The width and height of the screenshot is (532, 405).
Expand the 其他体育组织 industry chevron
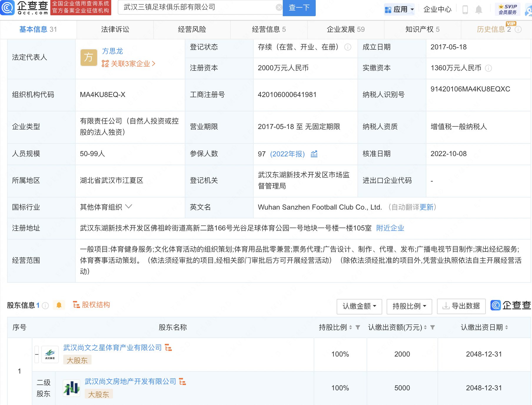pos(129,207)
